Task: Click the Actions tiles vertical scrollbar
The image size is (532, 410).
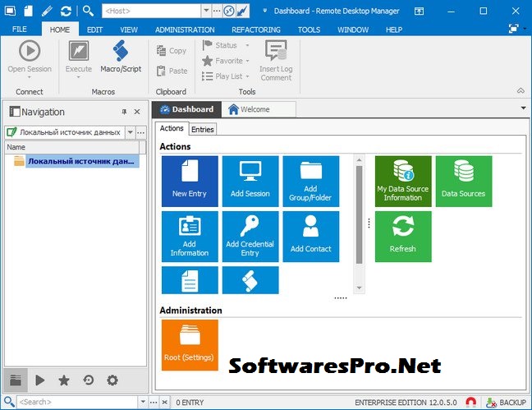Action: pos(360,215)
